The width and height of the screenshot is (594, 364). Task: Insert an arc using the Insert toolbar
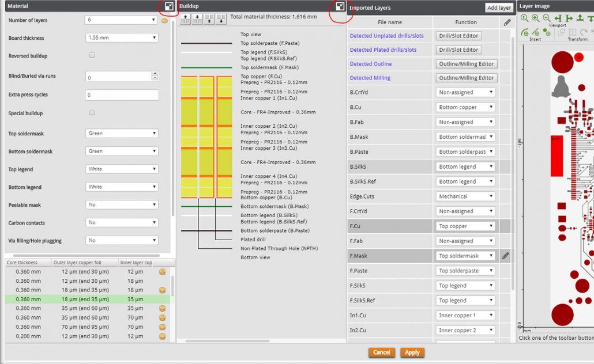(x=525, y=32)
